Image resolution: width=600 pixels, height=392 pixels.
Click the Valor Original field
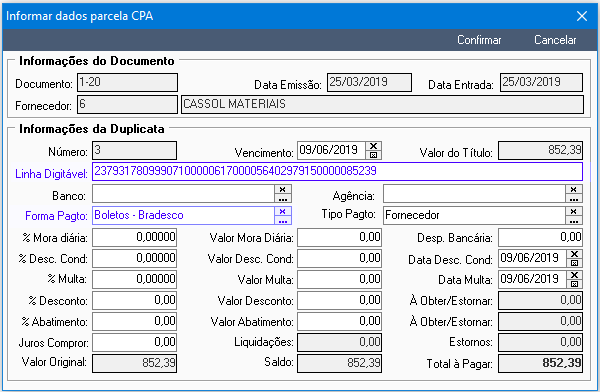point(134,363)
